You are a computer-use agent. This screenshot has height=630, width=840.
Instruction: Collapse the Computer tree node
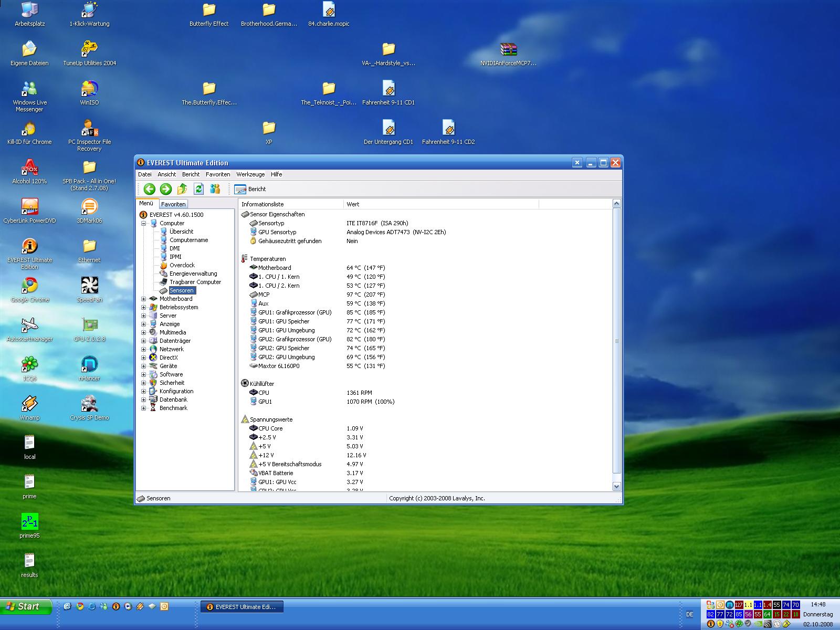click(143, 223)
